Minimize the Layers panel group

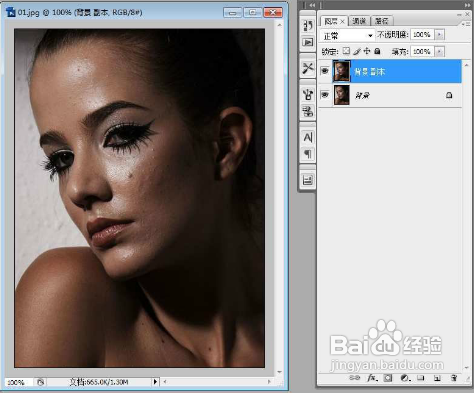click(459, 15)
